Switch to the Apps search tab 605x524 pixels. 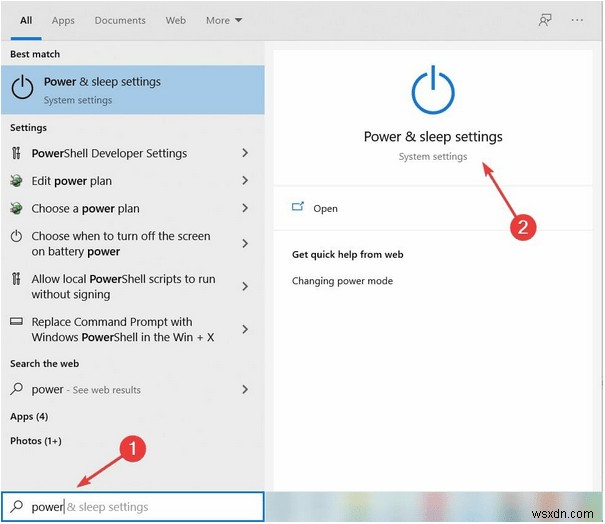63,20
